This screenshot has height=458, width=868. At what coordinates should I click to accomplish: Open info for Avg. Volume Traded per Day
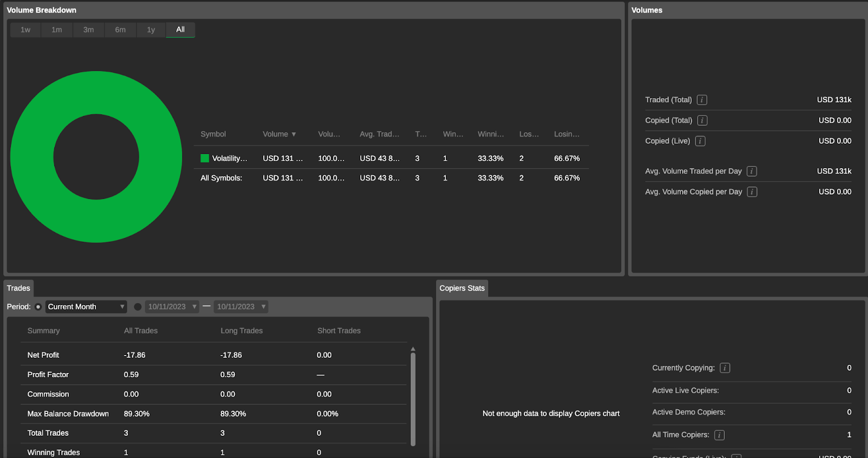(x=751, y=171)
